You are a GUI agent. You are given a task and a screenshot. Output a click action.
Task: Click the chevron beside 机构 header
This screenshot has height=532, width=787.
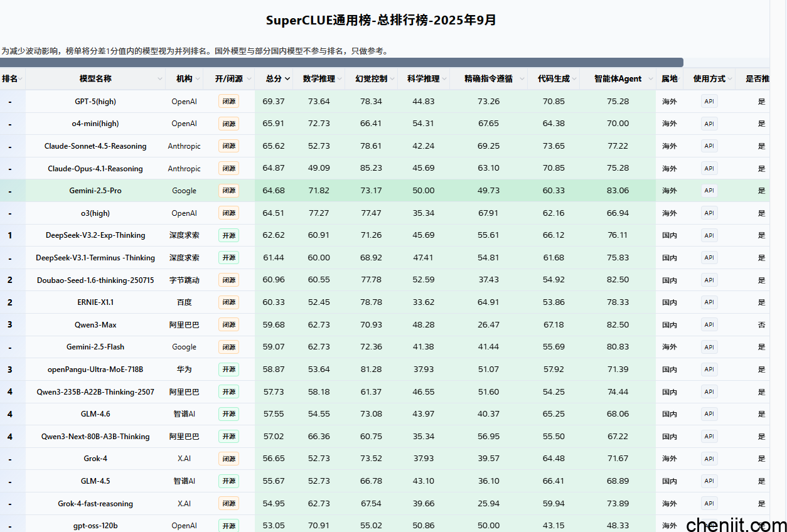197,79
